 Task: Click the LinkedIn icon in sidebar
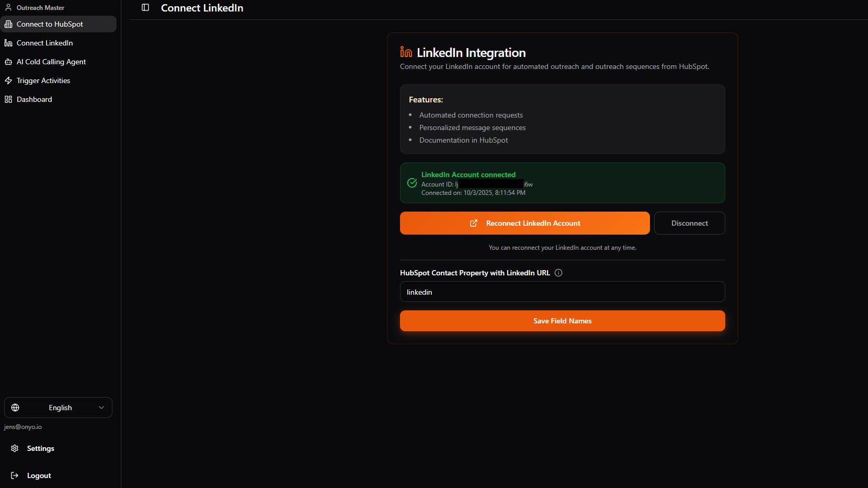pyautogui.click(x=8, y=43)
